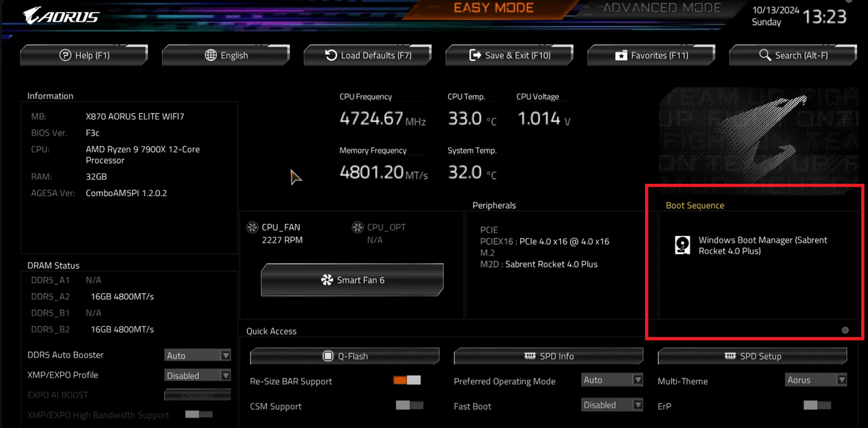Click AMD Ryzen 9 7900X processor text
Image resolution: width=868 pixels, height=428 pixels.
pyautogui.click(x=143, y=155)
